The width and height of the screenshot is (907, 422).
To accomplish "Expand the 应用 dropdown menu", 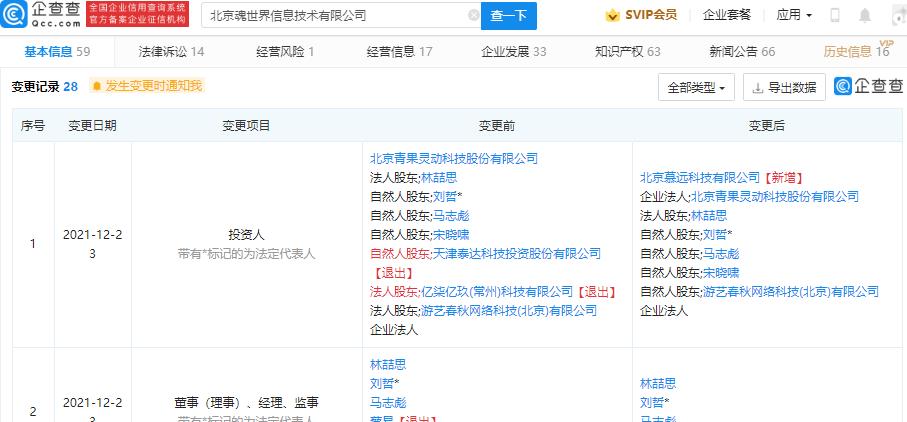I will click(x=794, y=15).
